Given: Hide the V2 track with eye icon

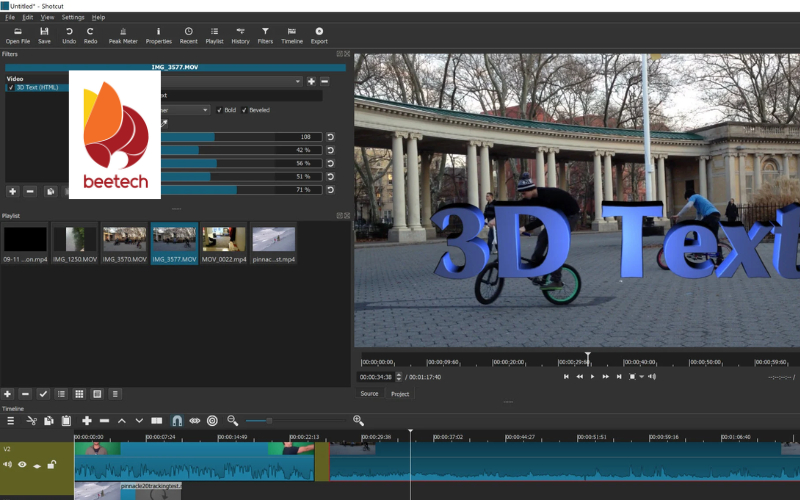Looking at the screenshot, I should coord(22,465).
